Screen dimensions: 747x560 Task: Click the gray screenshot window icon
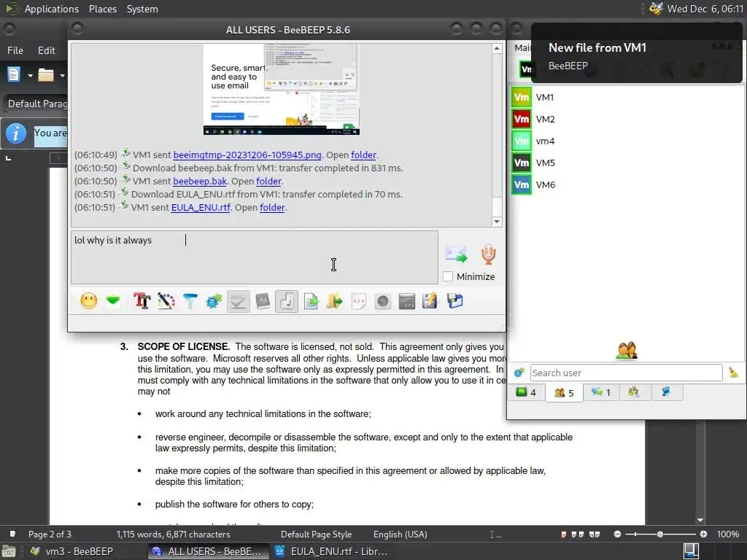(x=407, y=301)
